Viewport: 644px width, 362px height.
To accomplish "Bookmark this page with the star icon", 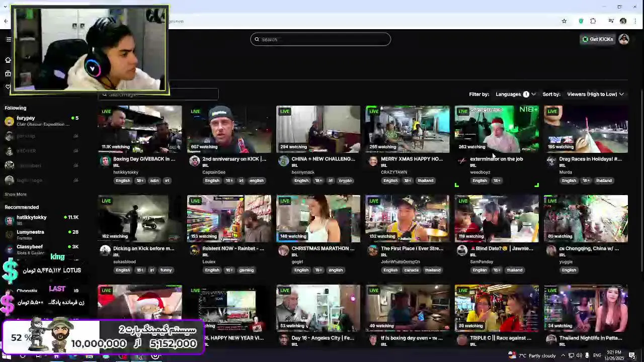I will click(x=564, y=21).
